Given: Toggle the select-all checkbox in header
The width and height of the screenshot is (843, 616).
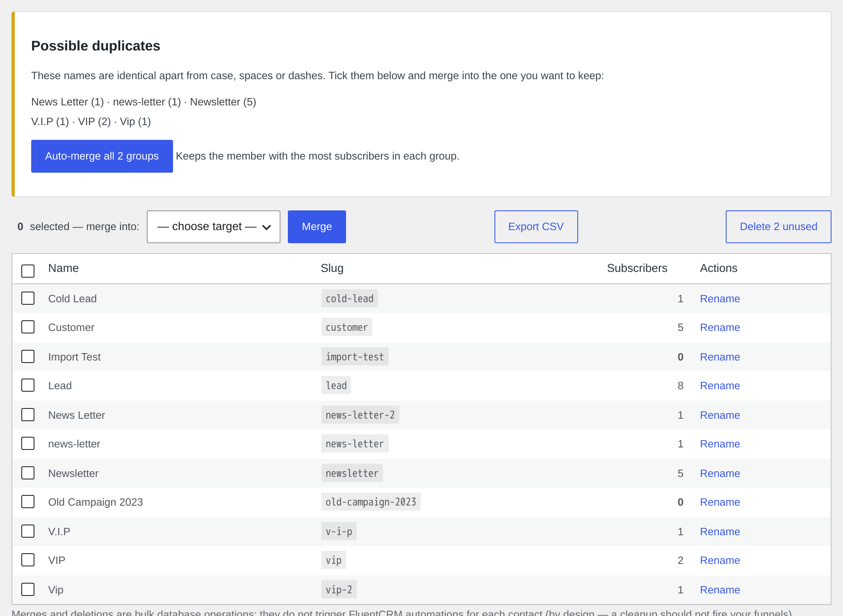Looking at the screenshot, I should click(28, 271).
